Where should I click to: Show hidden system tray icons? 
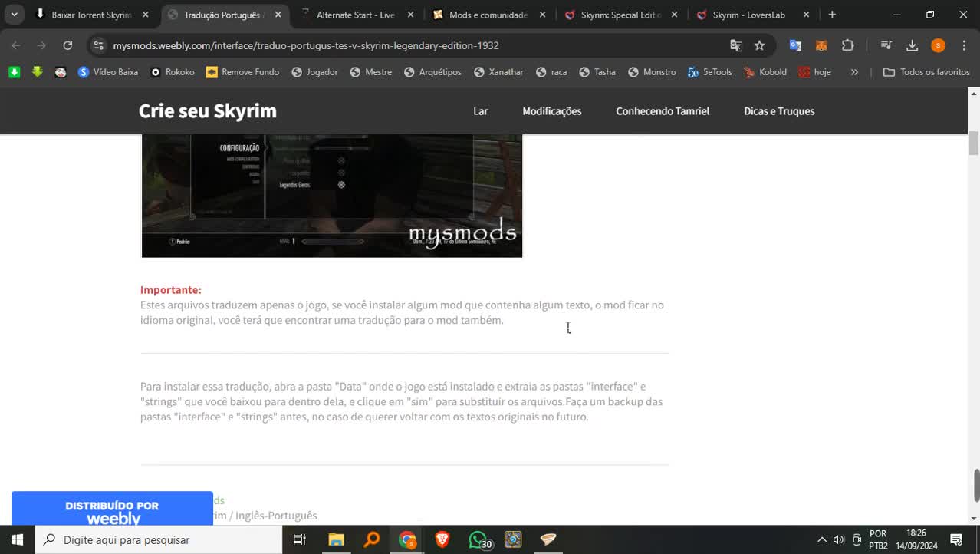point(821,539)
